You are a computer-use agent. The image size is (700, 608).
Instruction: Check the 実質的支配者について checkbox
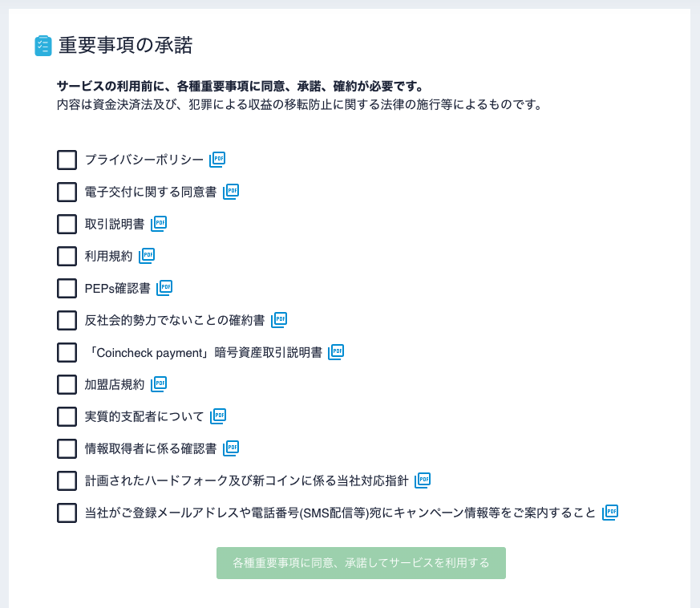pos(67,417)
